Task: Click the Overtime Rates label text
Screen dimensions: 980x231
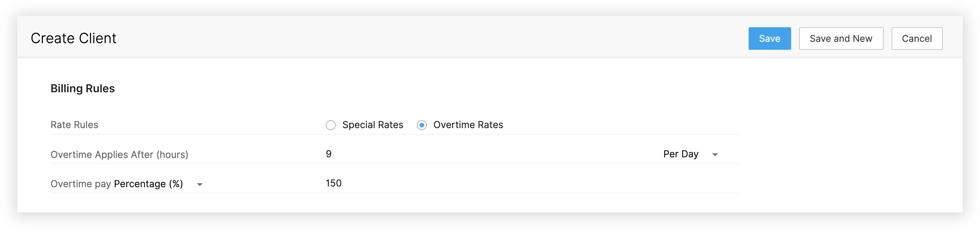Action: coord(468,125)
